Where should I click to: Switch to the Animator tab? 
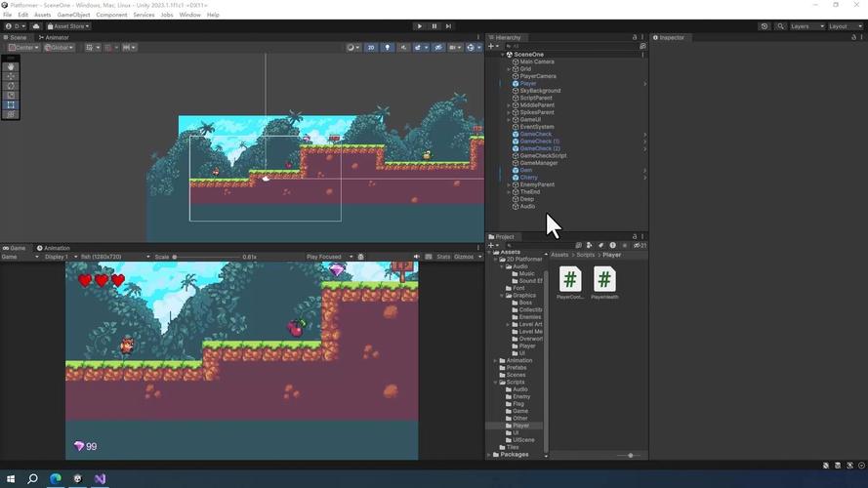pyautogui.click(x=54, y=38)
